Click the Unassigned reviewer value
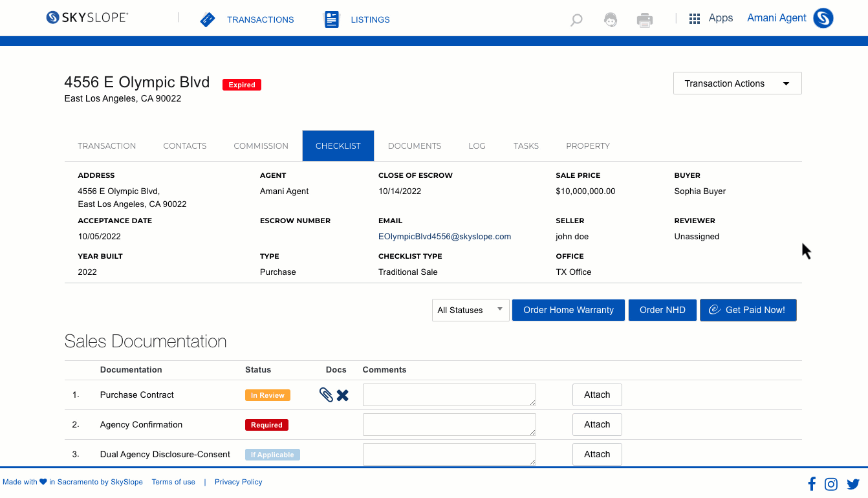The image size is (868, 498). point(697,237)
